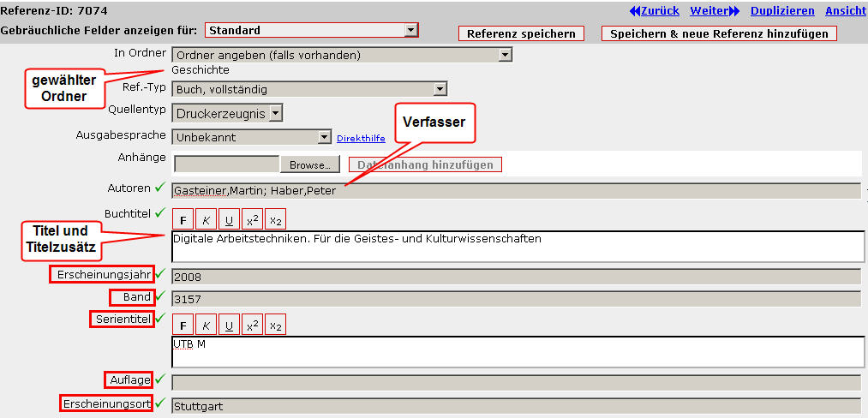Click into the Erscheinungsjahr field
The width and height of the screenshot is (868, 418).
514,276
